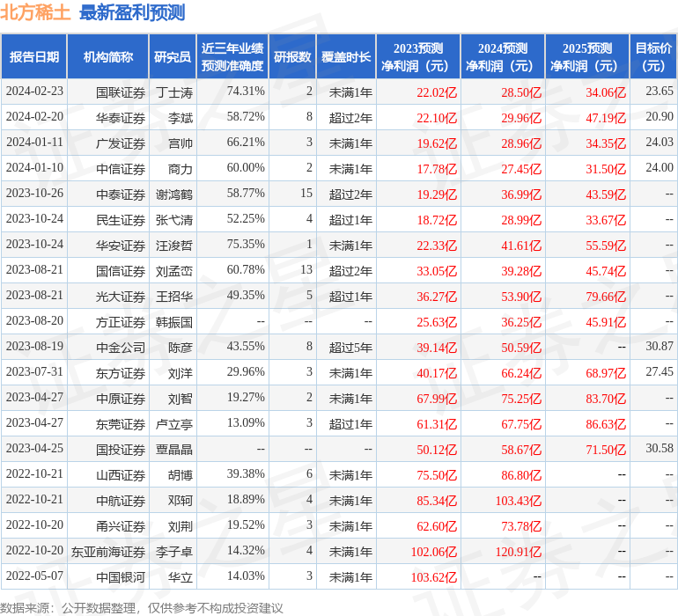Select the 报告日期 column header

pyautogui.click(x=33, y=57)
